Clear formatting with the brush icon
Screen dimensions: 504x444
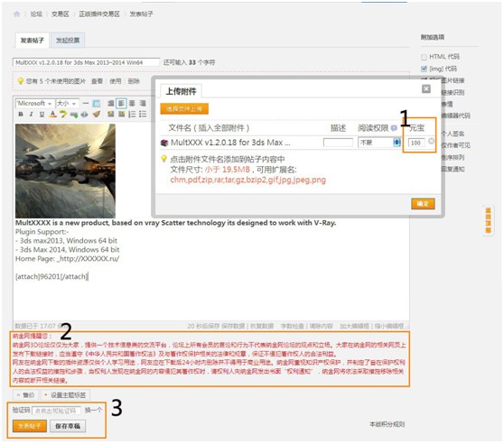point(97,114)
